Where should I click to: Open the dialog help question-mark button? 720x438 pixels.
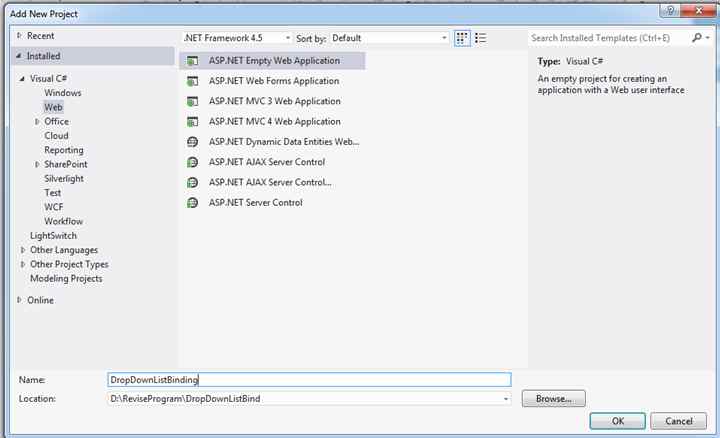670,10
